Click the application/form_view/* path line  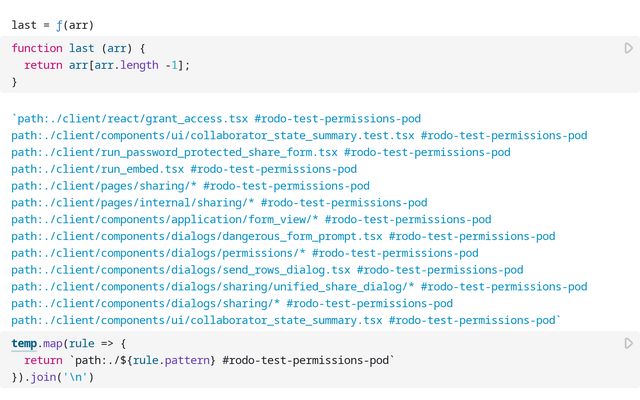pos(250,219)
